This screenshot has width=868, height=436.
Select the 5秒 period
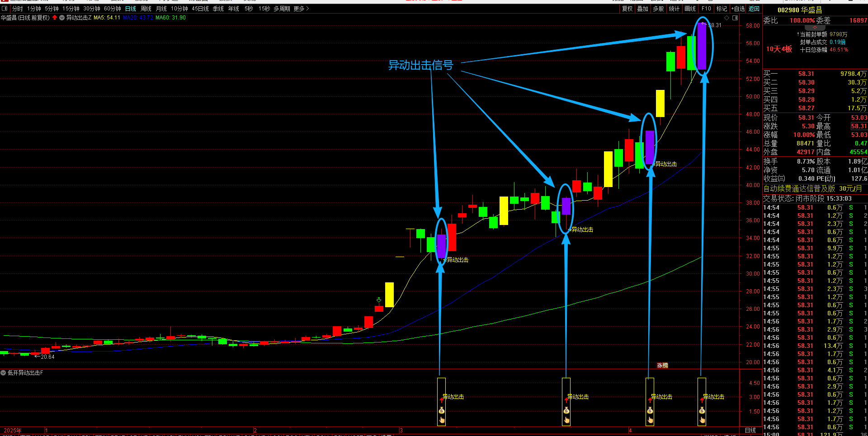point(249,9)
